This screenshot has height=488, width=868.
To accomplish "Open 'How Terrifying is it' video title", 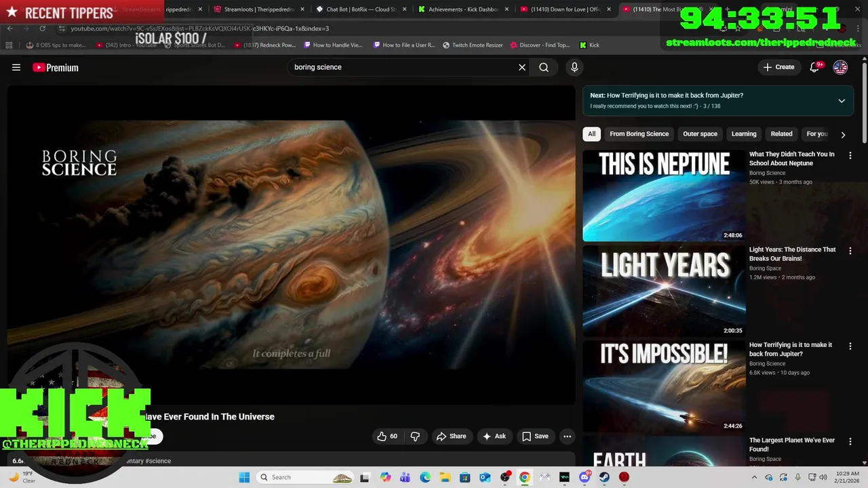I will click(x=791, y=350).
